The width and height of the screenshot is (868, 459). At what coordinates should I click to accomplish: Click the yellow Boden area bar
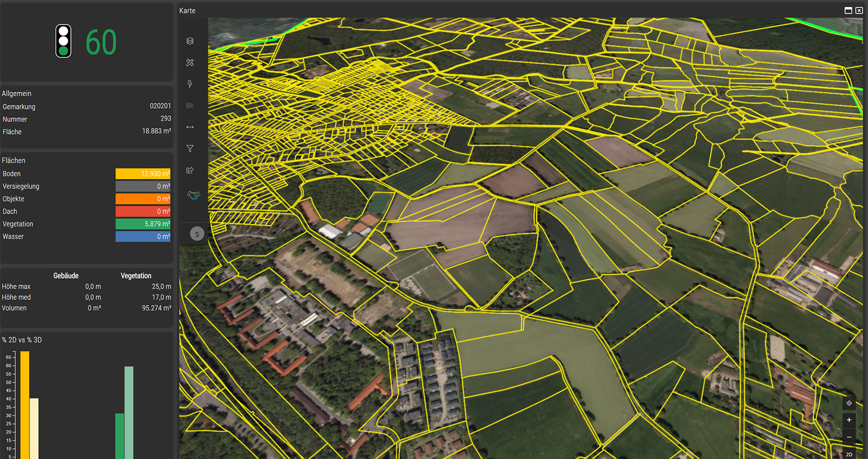point(143,174)
